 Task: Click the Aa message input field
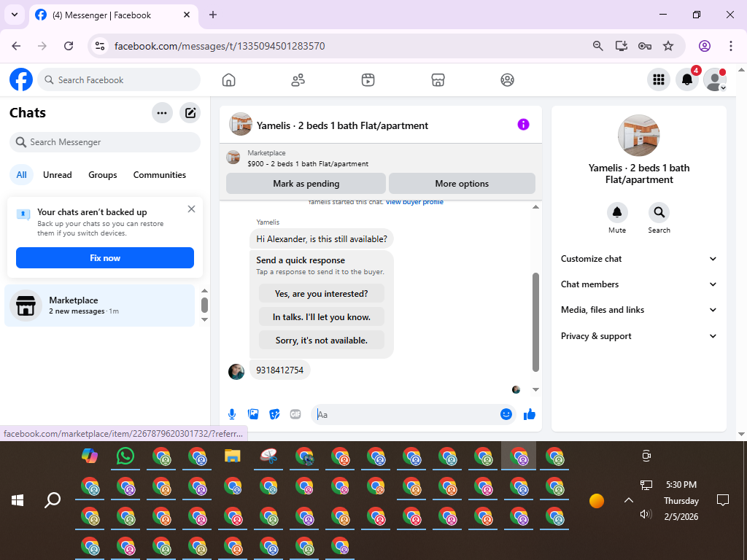click(x=405, y=414)
